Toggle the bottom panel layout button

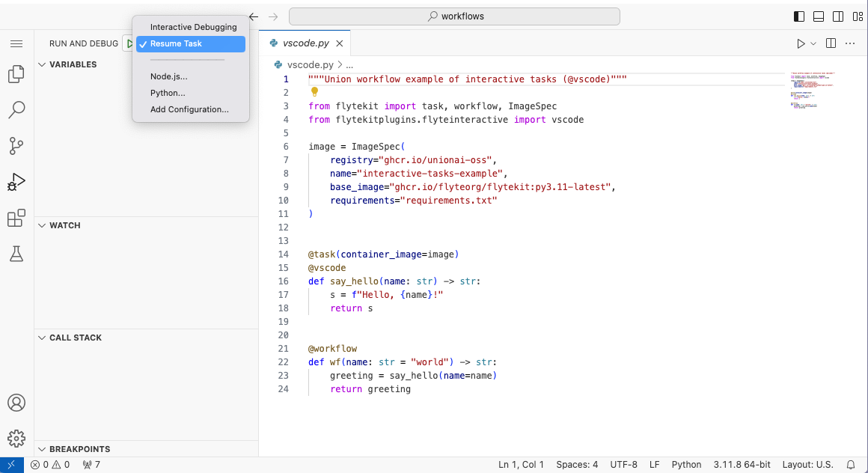point(819,16)
